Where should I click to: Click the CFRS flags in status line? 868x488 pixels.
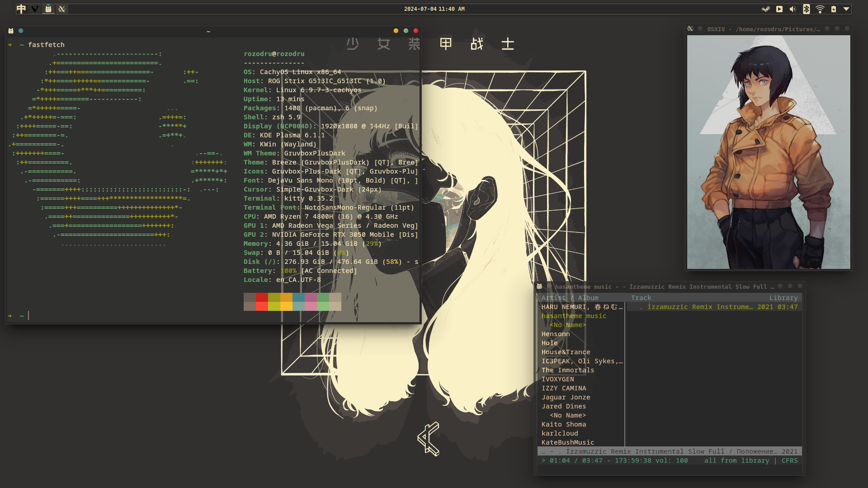(x=789, y=460)
